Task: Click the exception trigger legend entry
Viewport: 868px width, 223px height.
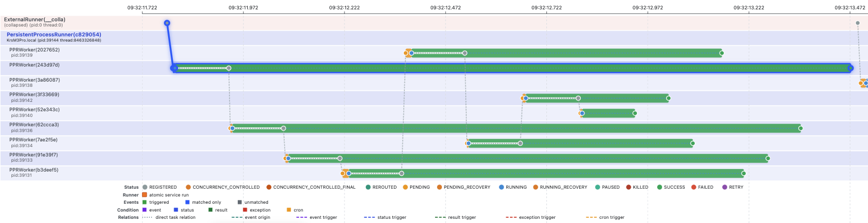Action: (x=530, y=217)
